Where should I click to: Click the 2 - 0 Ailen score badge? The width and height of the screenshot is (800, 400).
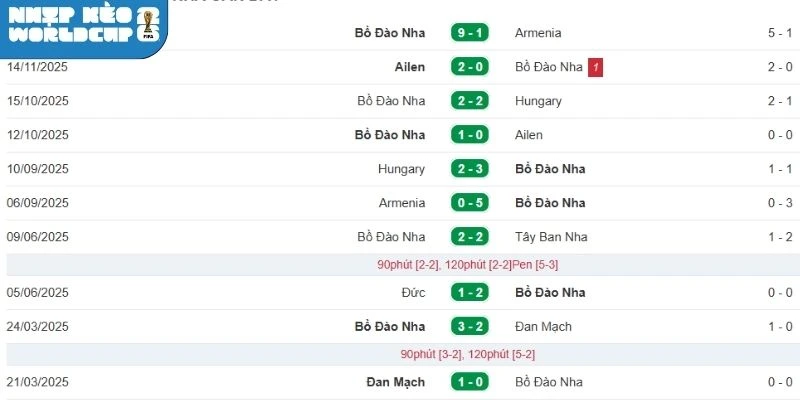pyautogui.click(x=469, y=67)
